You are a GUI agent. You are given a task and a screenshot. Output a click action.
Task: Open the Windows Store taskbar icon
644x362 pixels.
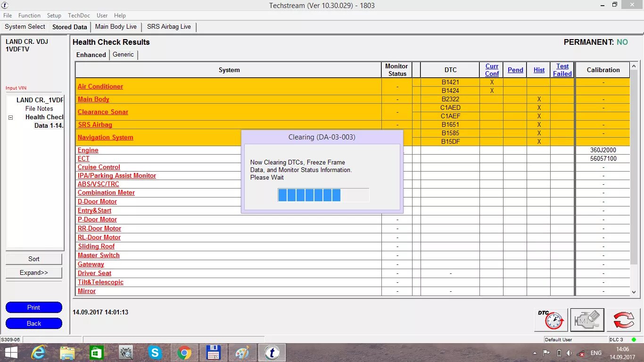click(96, 353)
